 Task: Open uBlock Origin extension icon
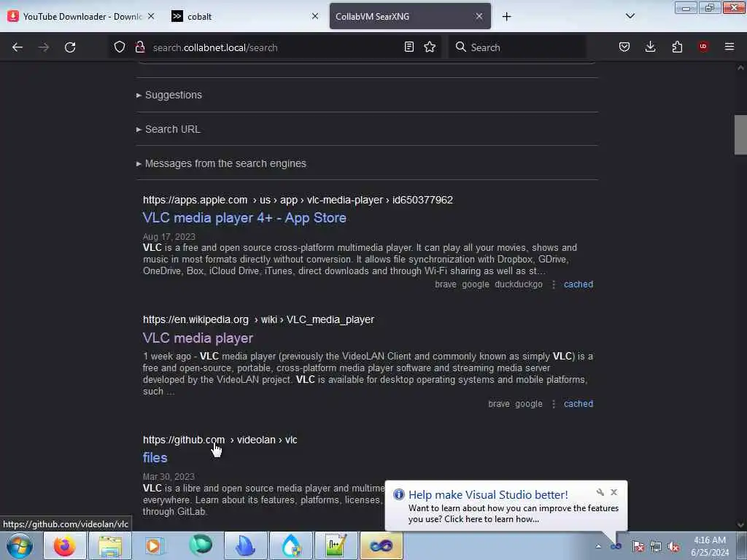pos(703,47)
